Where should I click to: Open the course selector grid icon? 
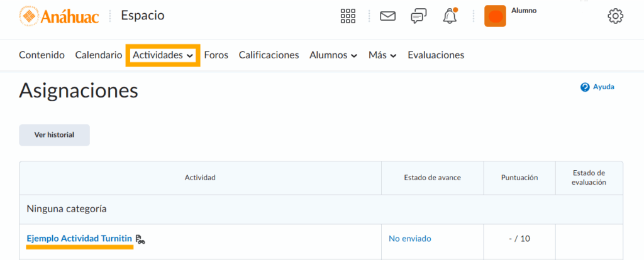(x=348, y=16)
